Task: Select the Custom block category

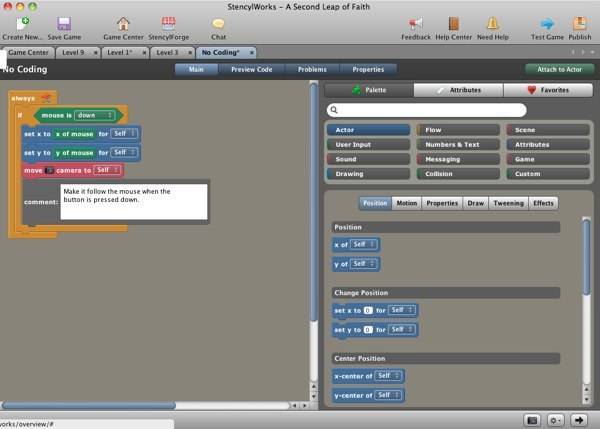Action: (548, 174)
